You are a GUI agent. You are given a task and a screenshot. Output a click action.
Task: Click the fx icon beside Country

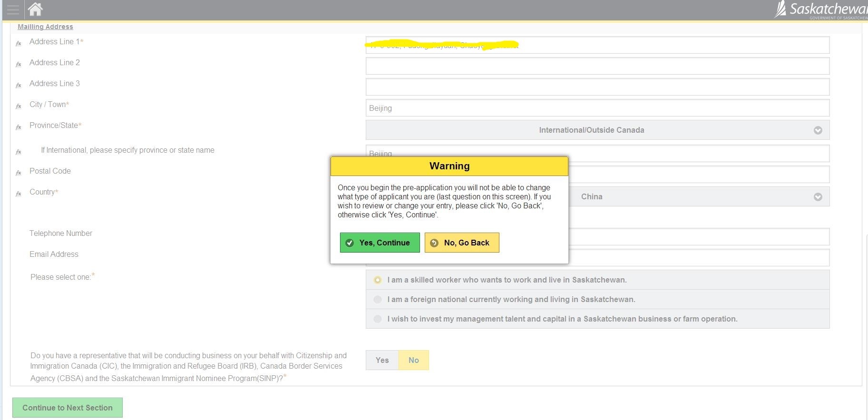tap(19, 194)
